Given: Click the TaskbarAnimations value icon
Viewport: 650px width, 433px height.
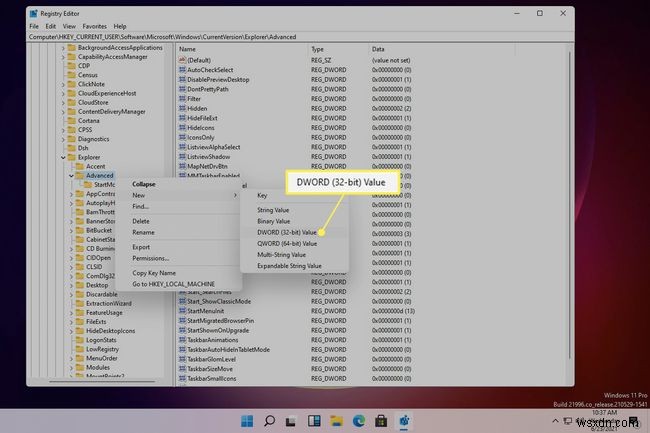Looking at the screenshot, I should (x=182, y=340).
